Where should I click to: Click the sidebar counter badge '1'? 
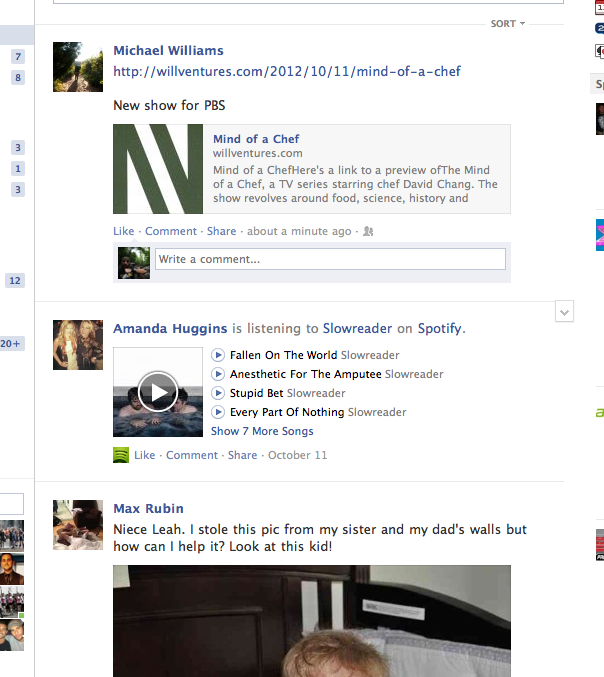(18, 168)
